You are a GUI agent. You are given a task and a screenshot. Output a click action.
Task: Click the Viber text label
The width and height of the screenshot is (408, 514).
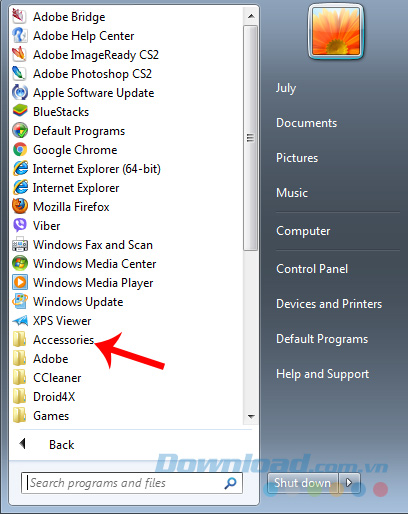(47, 226)
